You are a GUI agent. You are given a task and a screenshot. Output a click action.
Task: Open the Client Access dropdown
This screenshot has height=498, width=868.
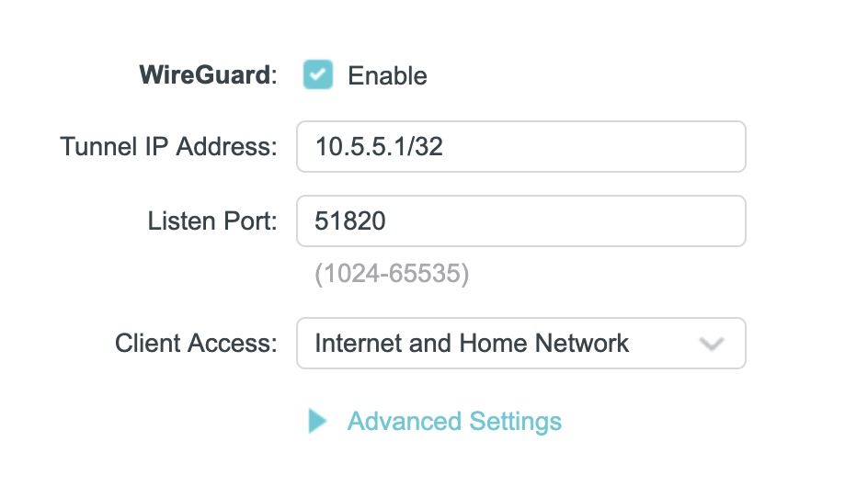520,344
